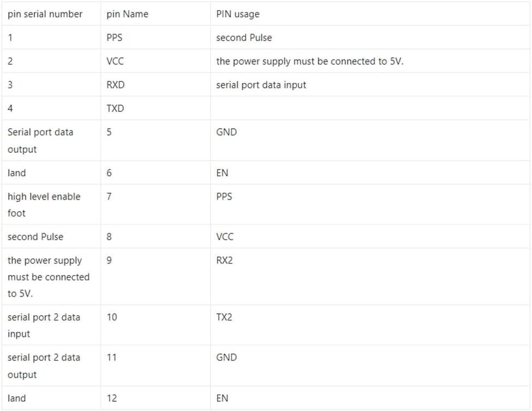Select the "serial port data input" cell
This screenshot has height=411, width=532.
(261, 85)
